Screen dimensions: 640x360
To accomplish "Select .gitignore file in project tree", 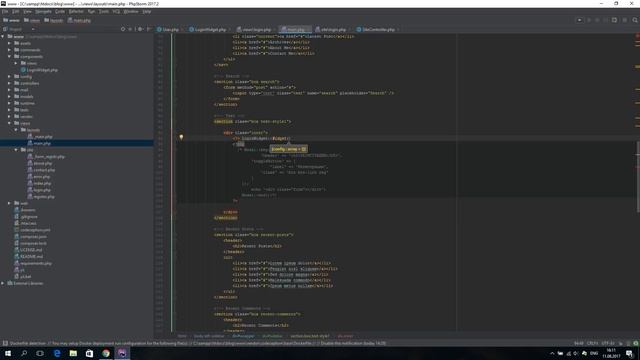I will click(x=26, y=217).
